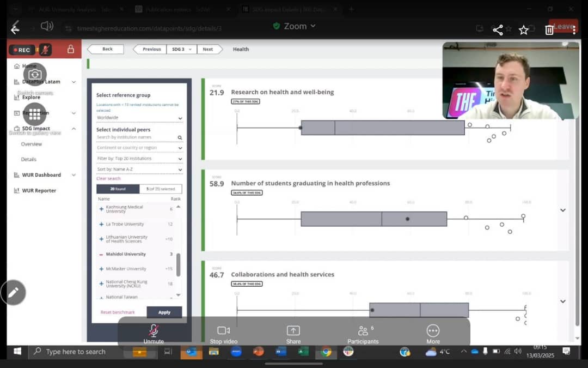Image resolution: width=588 pixels, height=368 pixels.
Task: Expand Collaborations and health services chevron
Action: [x=563, y=301]
